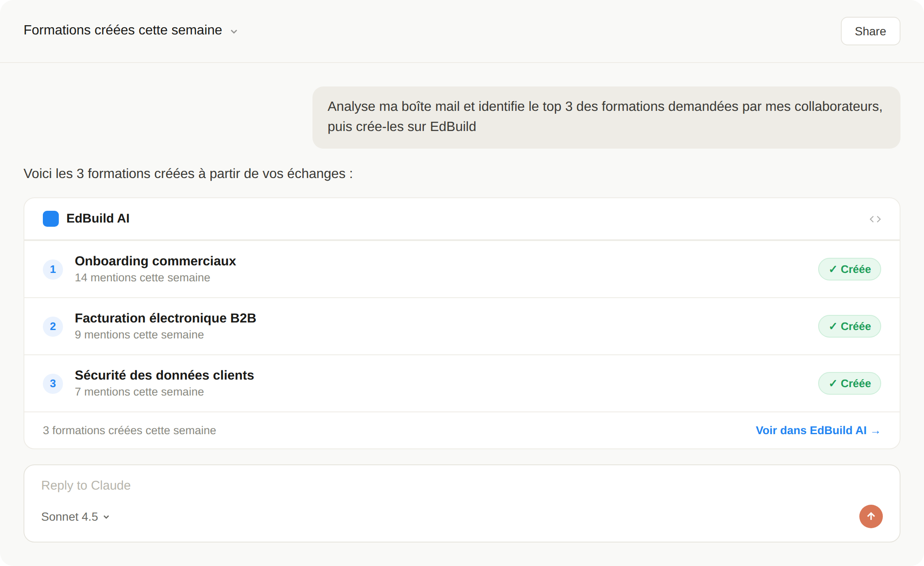
Task: Click the EdBuild AI blue logo icon
Action: (51, 219)
